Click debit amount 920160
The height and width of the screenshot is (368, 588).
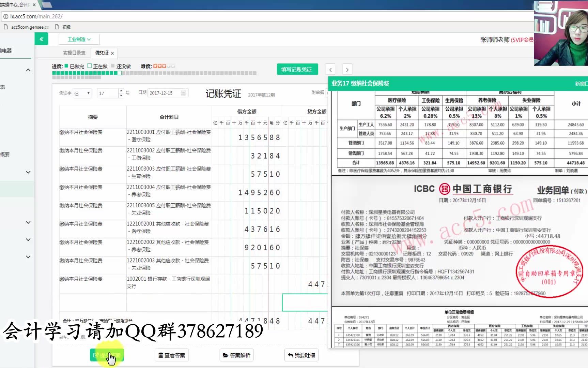(x=262, y=248)
